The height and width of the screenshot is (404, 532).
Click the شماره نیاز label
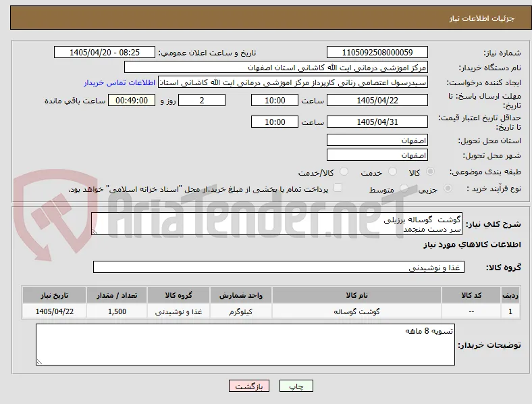pos(502,53)
